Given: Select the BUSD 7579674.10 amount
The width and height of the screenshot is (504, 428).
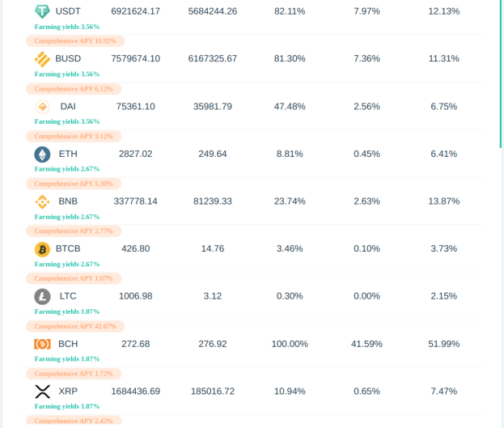Looking at the screenshot, I should (136, 58).
